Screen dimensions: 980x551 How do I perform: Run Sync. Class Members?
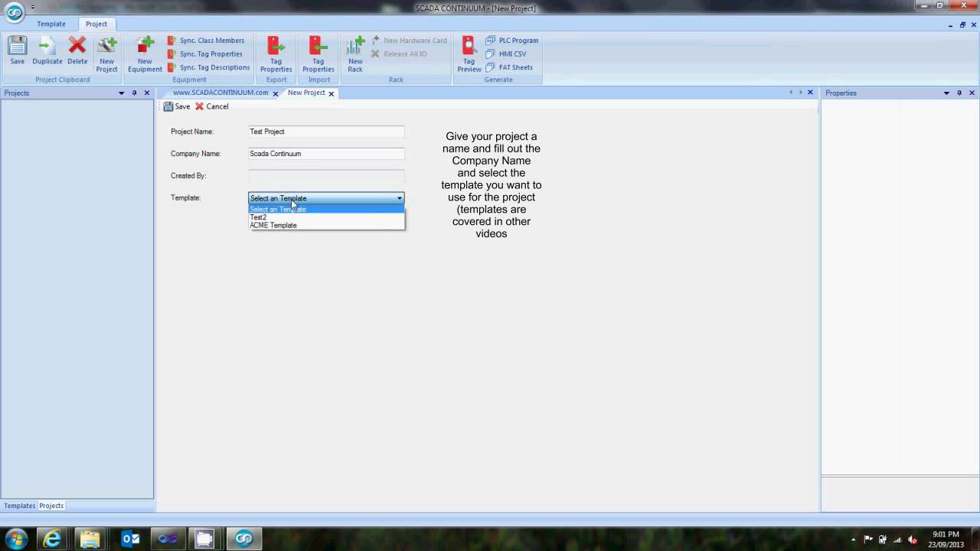pyautogui.click(x=206, y=41)
